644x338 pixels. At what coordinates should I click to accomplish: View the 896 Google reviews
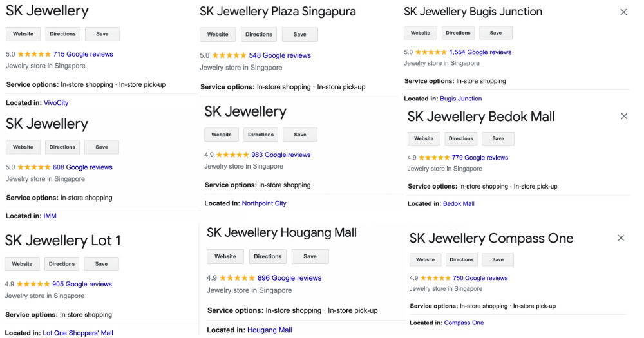(290, 278)
